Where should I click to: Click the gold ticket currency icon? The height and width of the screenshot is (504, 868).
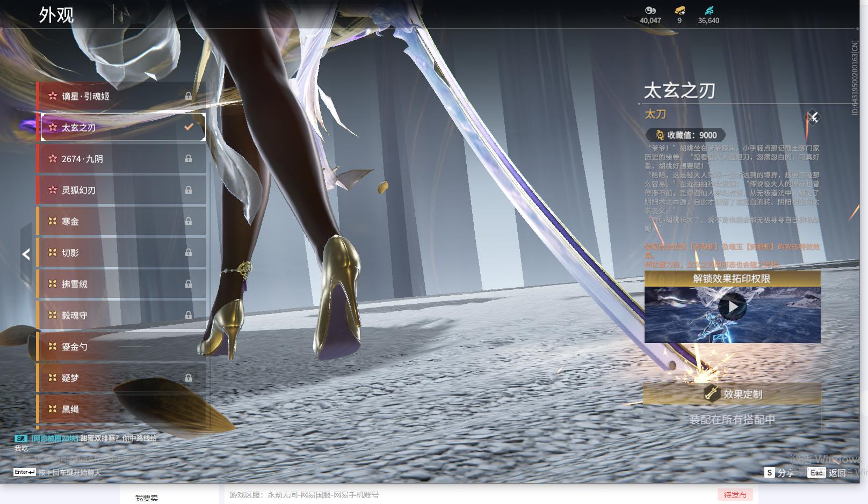click(679, 10)
